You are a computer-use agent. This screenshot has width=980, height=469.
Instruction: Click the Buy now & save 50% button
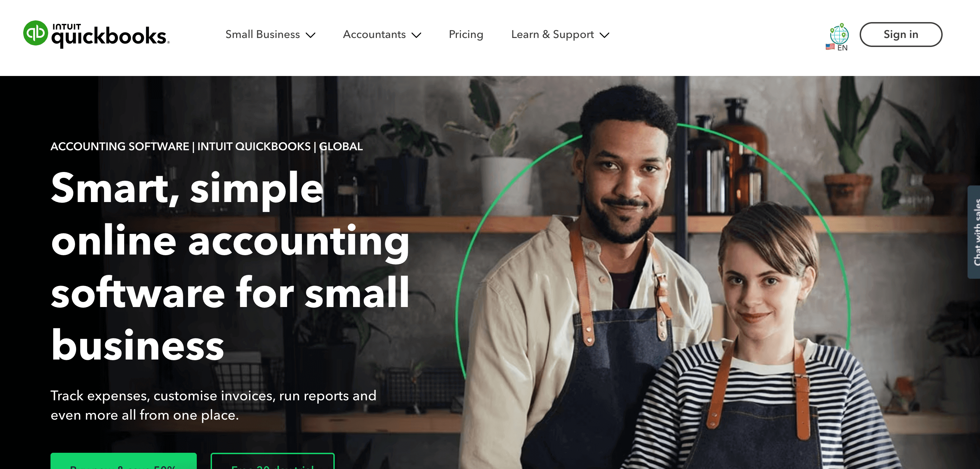[124, 461]
